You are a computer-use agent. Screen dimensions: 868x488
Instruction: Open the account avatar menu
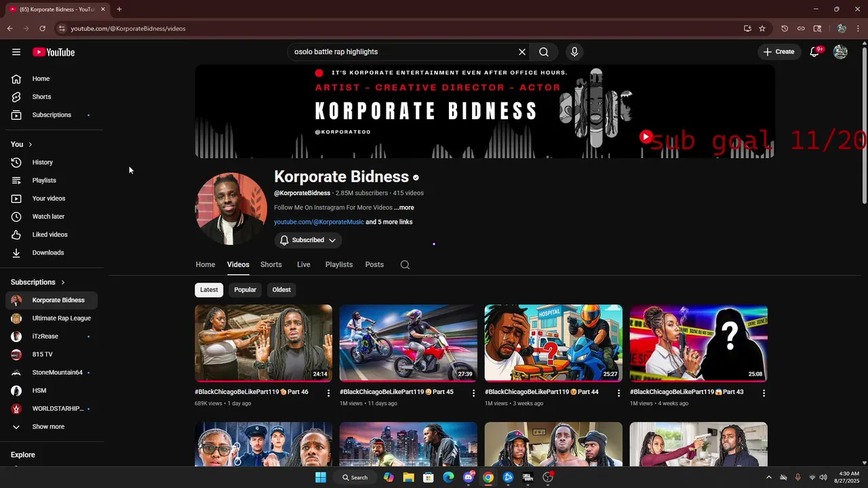tap(840, 52)
